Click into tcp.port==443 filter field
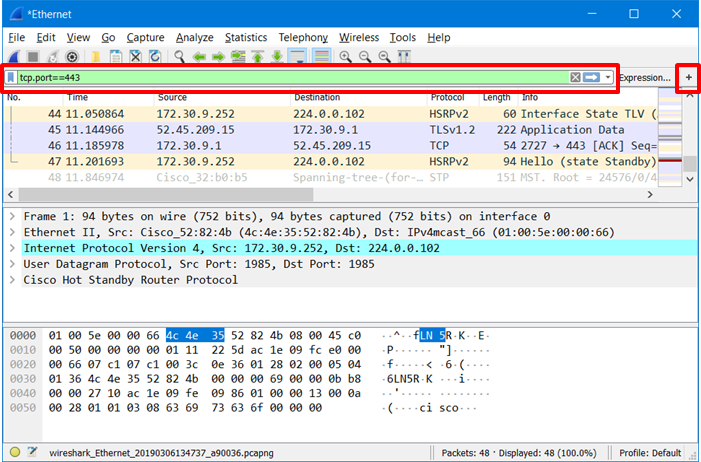Viewport: 701px width, 462px height. coord(293,77)
